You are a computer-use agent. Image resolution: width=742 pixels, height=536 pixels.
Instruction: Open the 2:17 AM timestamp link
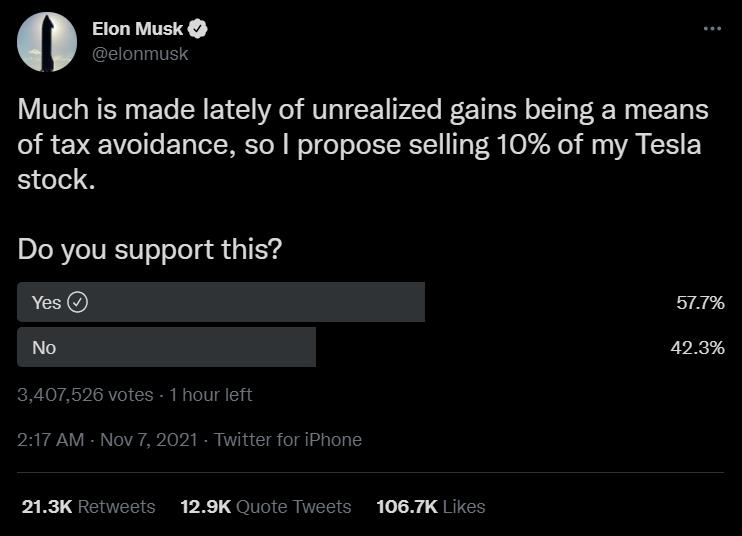(x=51, y=439)
